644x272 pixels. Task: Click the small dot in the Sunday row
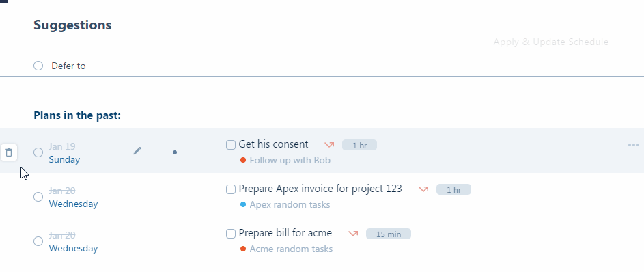[175, 152]
